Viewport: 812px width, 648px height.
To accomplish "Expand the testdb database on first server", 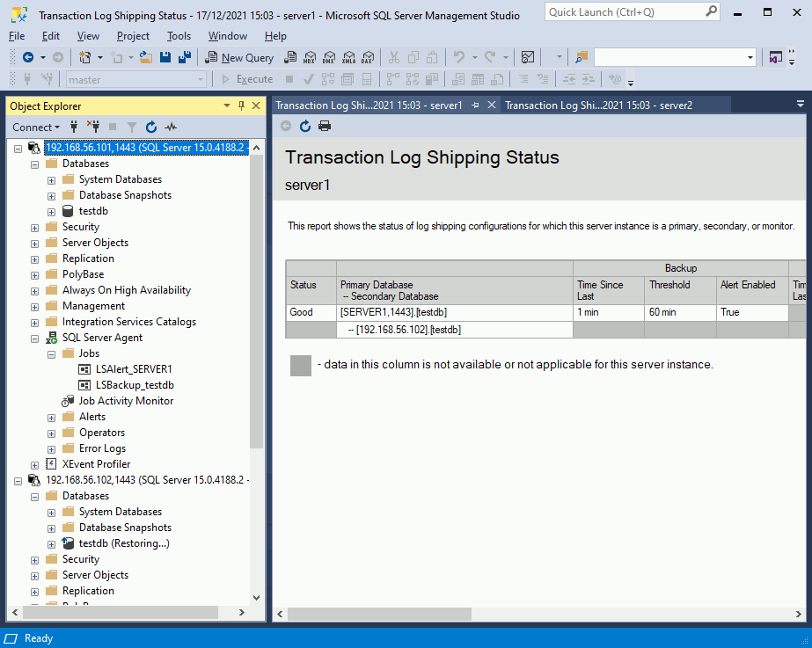I will (x=51, y=212).
